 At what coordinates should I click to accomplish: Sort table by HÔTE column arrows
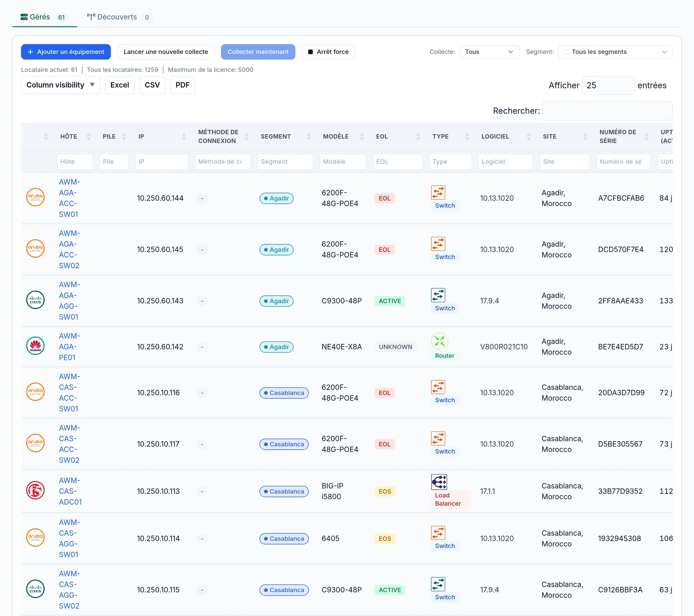[x=88, y=137]
